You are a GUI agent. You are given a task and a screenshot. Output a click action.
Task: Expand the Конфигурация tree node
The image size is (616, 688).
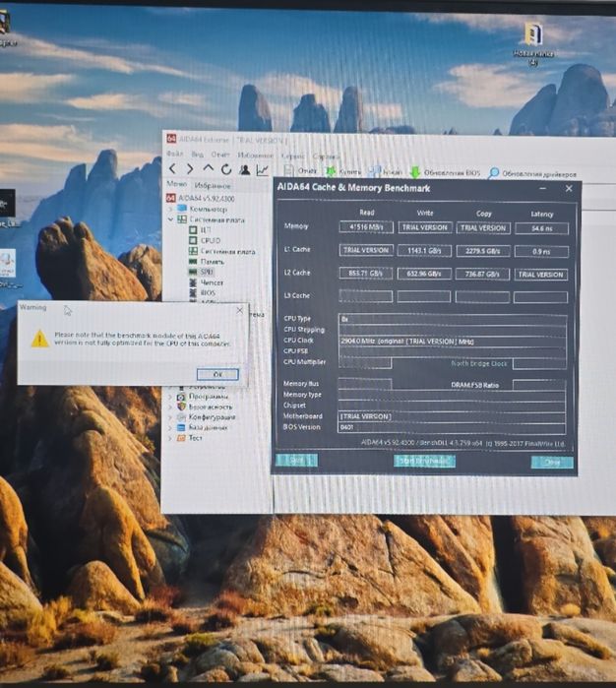point(170,417)
